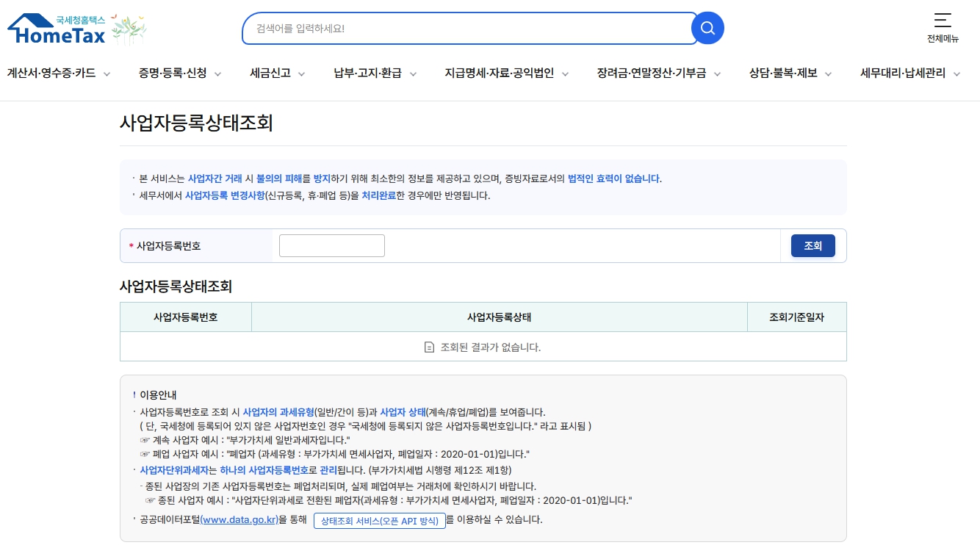Click the 조회 button
The image size is (980, 559).
(x=813, y=246)
